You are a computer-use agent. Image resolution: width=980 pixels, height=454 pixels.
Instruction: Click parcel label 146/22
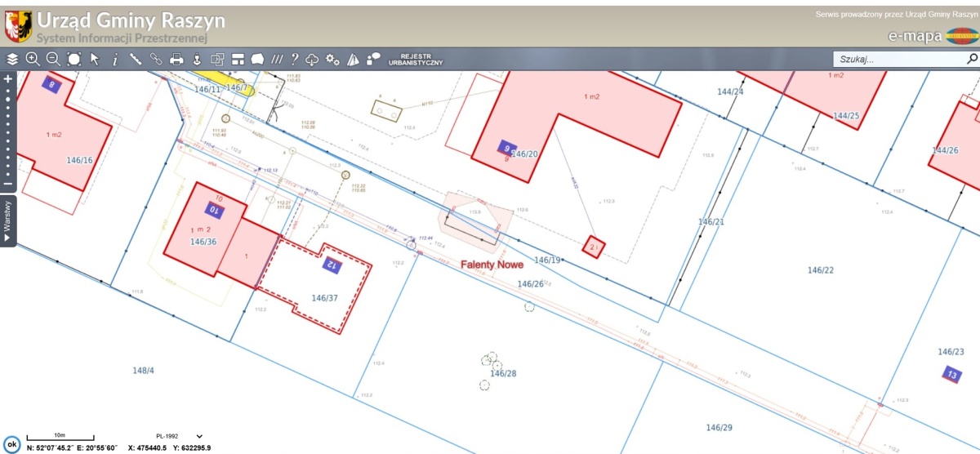821,270
